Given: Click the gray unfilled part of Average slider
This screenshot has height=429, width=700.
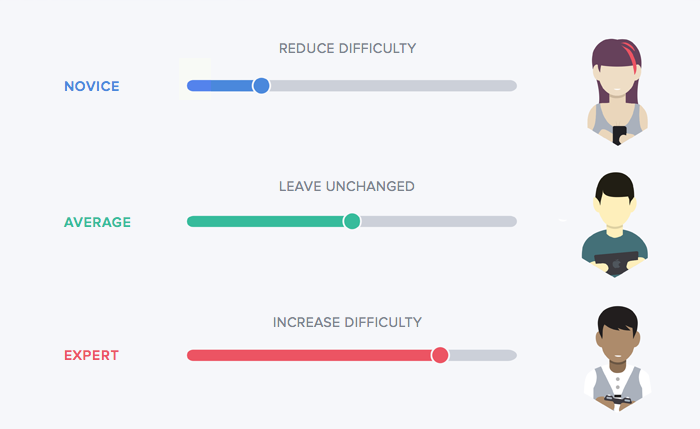Looking at the screenshot, I should point(439,221).
